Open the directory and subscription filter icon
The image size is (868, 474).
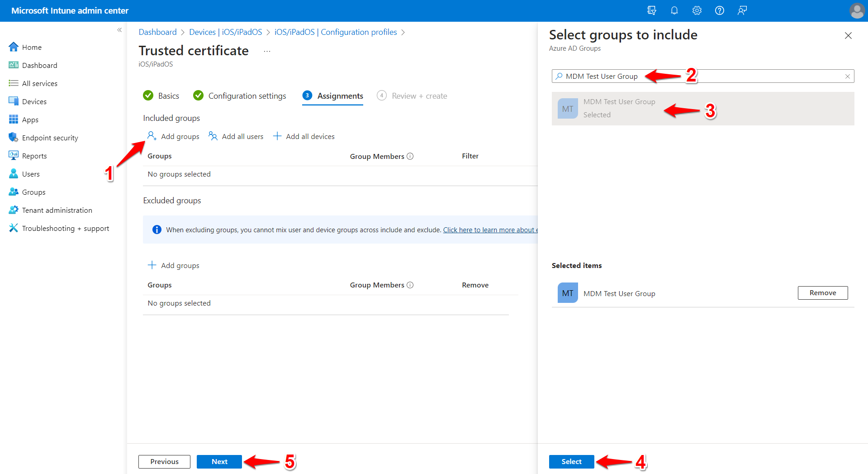[651, 10]
